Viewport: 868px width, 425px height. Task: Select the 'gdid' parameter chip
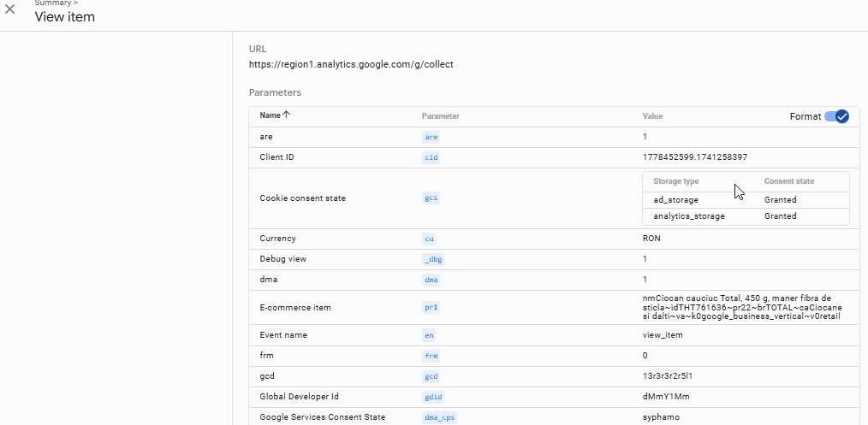tap(433, 397)
